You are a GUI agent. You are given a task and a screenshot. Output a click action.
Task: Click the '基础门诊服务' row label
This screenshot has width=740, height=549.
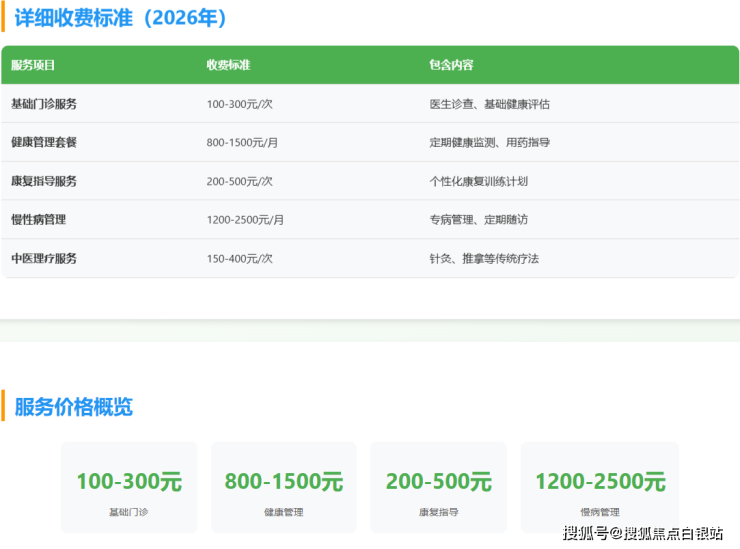[44, 104]
